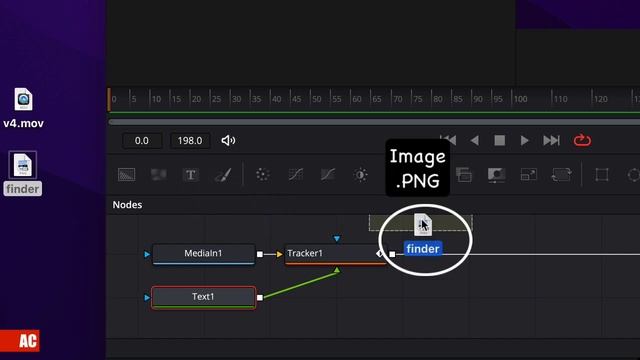Click the Nodes panel label
640x360 pixels.
[127, 204]
